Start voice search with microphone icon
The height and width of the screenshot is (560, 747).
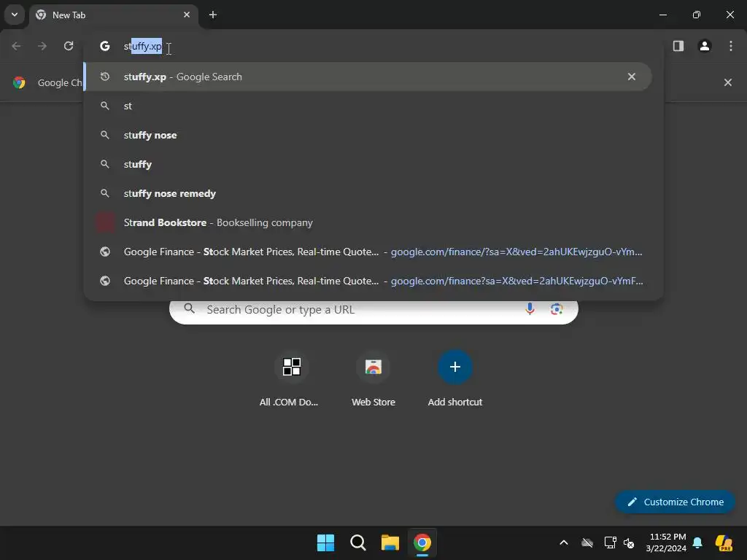[530, 309]
